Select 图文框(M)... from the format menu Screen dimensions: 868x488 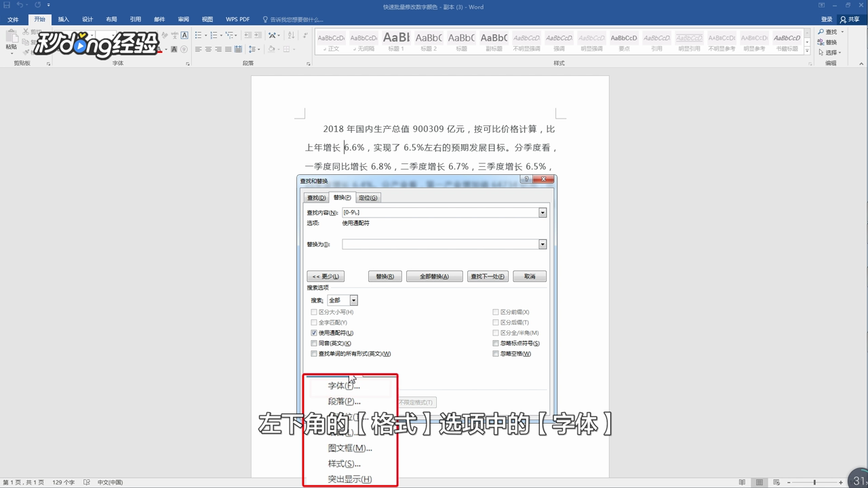pos(350,448)
